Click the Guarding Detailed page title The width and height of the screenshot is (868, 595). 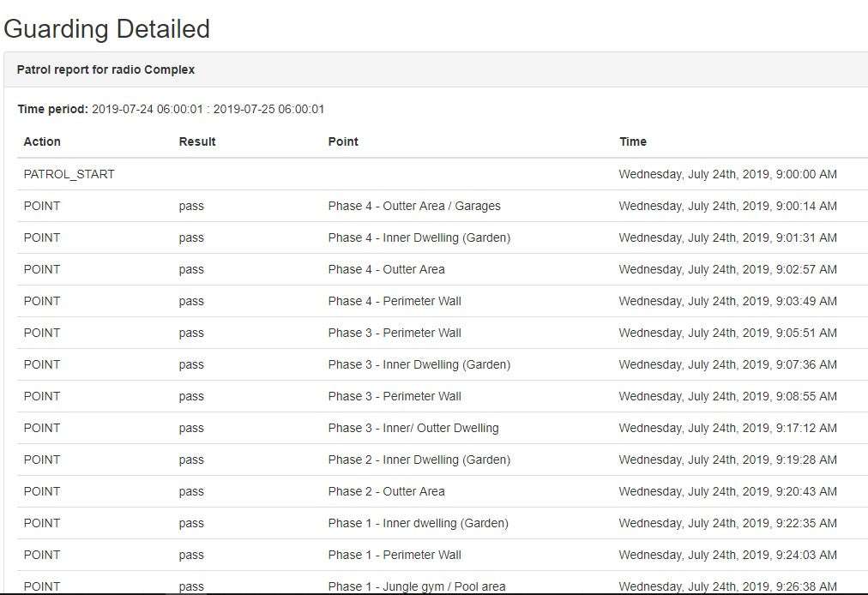pyautogui.click(x=107, y=29)
